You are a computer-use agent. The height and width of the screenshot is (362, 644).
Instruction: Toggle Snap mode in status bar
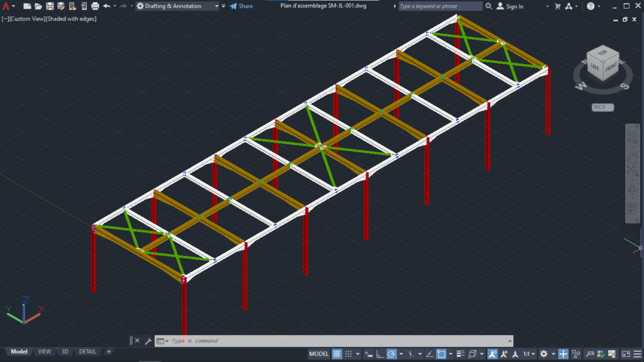point(348,354)
